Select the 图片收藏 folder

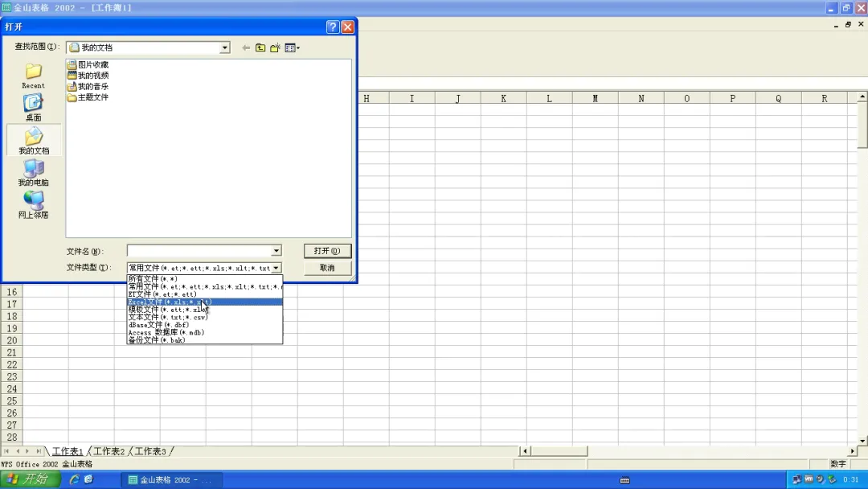click(x=88, y=65)
